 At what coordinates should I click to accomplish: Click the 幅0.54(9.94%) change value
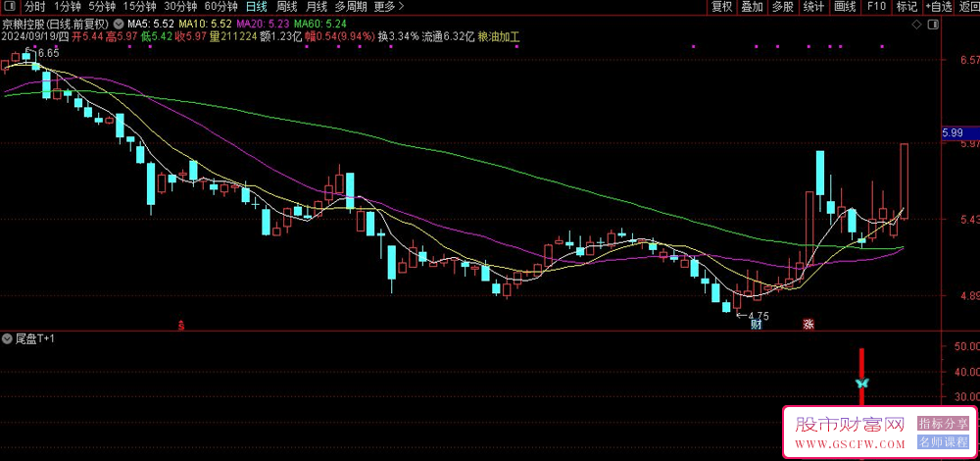(339, 36)
